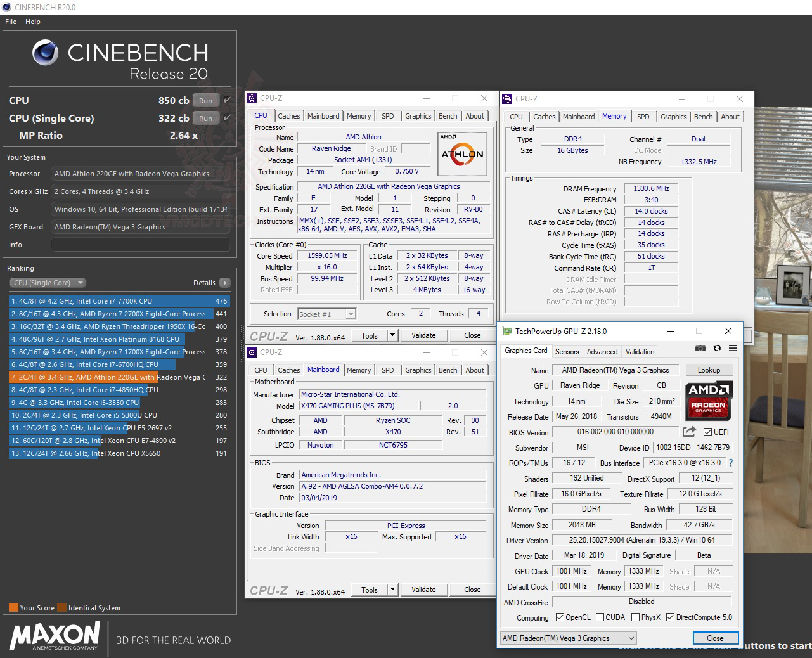Open the Caches tab in the CPU-Z Mainboard window

point(288,370)
